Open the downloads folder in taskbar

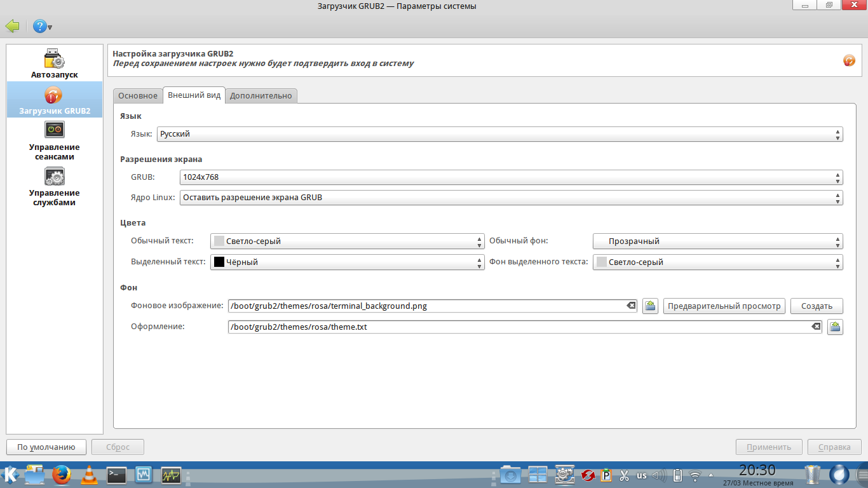[510, 475]
